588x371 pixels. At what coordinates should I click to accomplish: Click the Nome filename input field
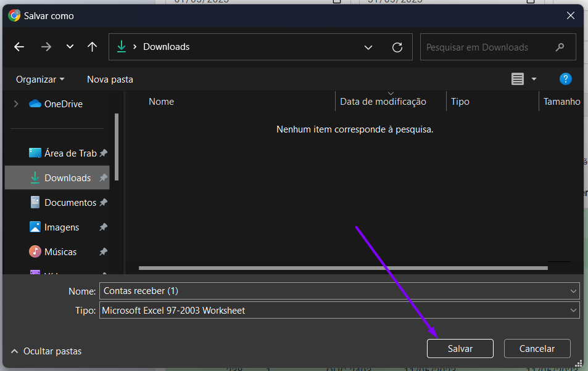pos(333,291)
